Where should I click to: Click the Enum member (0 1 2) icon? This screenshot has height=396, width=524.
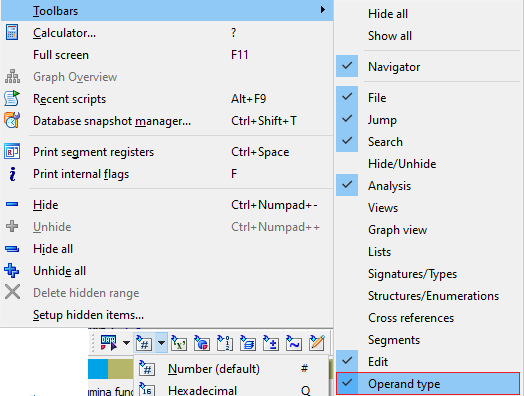pyautogui.click(x=225, y=343)
